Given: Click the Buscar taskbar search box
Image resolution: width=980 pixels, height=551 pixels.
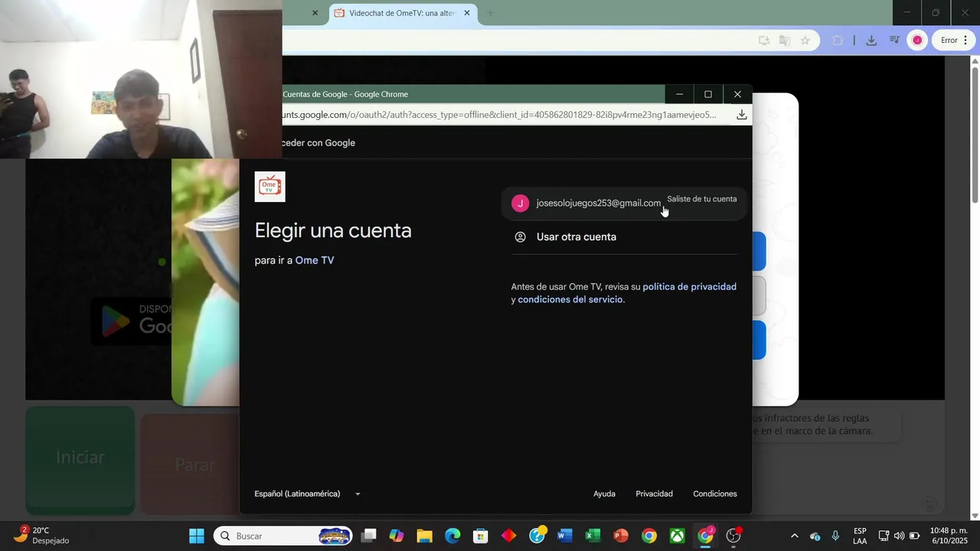Looking at the screenshot, I should click(283, 536).
